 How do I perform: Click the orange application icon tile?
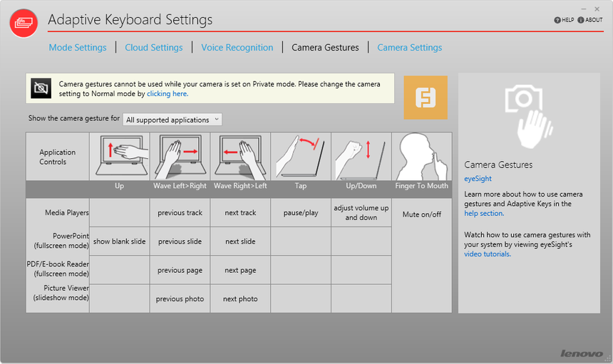(x=426, y=98)
